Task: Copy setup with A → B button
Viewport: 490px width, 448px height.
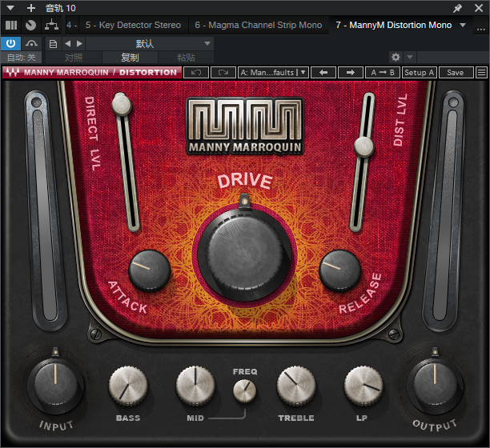Action: (383, 73)
